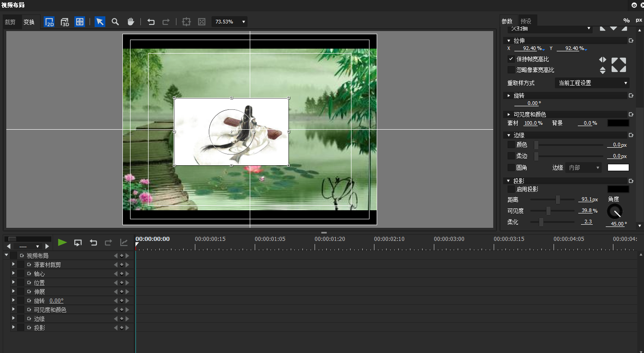Enable 启用投影 drop shadow checkbox
Viewport: 644px width, 353px height.
coord(511,189)
